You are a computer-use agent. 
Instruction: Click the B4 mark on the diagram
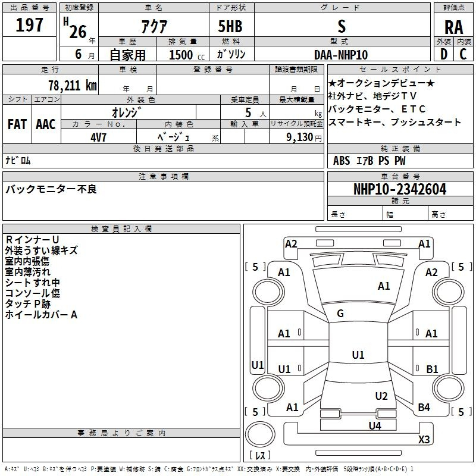(424, 408)
